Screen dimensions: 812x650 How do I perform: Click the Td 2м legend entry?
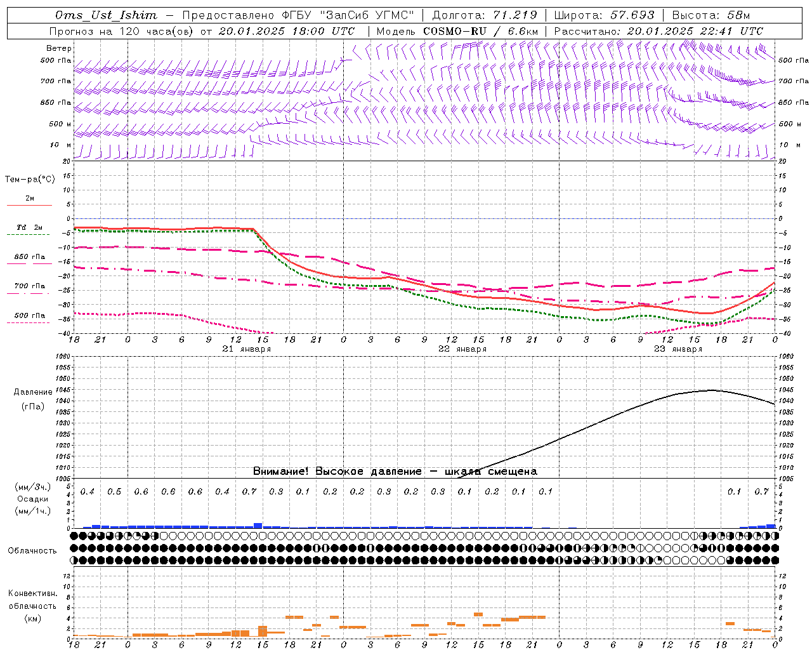pyautogui.click(x=29, y=227)
